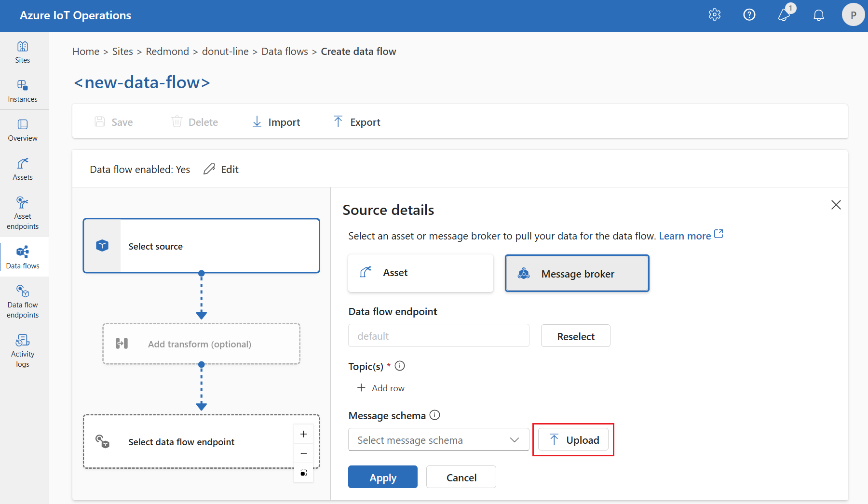Go to Data flows breadcrumb
Image resolution: width=868 pixels, height=504 pixels.
[x=285, y=51]
